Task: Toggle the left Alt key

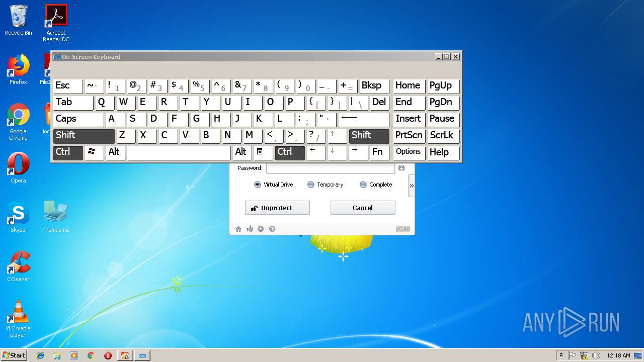Action: pyautogui.click(x=115, y=152)
